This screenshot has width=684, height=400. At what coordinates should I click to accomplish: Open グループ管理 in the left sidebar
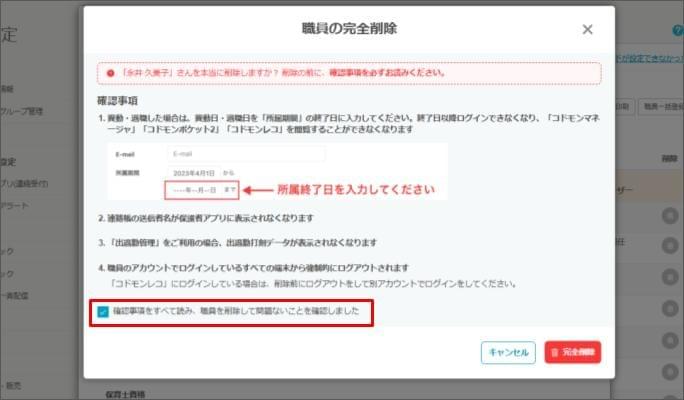tap(22, 111)
